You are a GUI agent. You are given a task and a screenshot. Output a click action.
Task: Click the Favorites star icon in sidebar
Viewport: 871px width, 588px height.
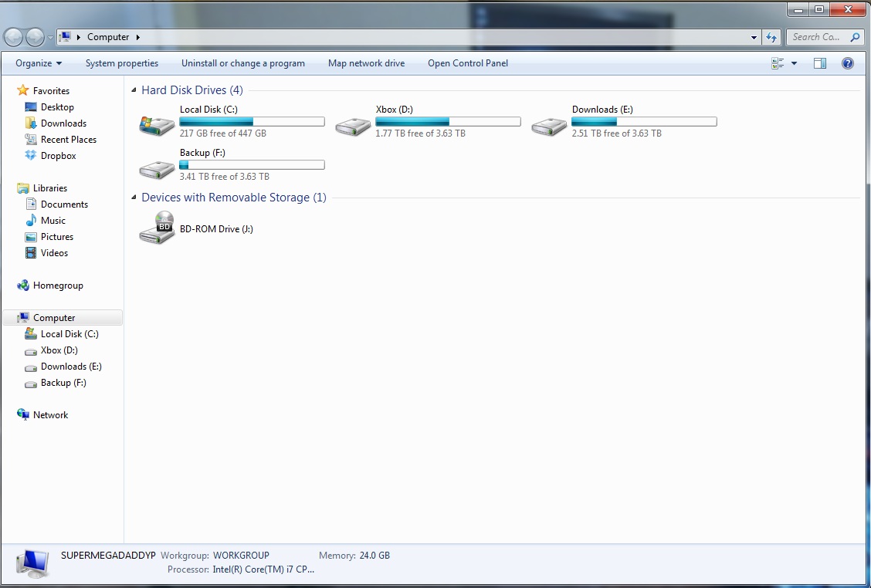point(22,90)
